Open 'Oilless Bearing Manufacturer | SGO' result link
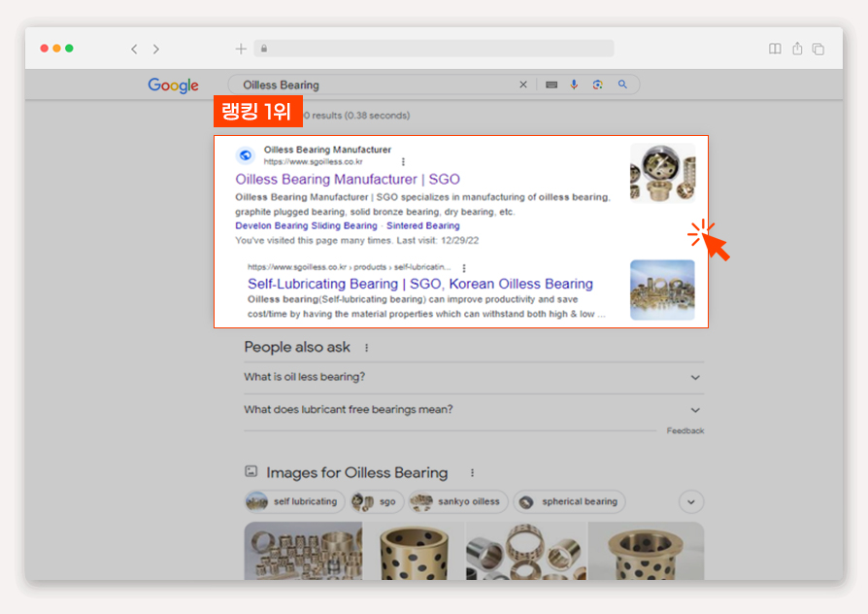This screenshot has height=614, width=868. (348, 179)
